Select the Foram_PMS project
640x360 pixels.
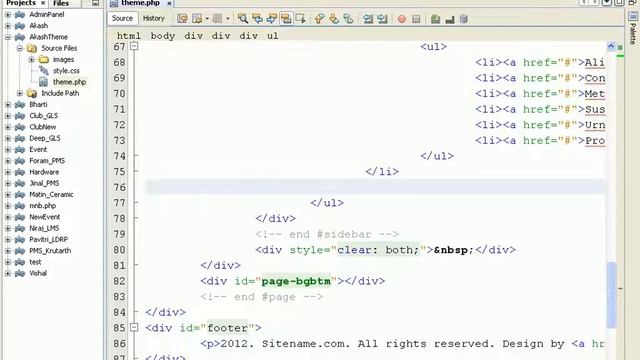pos(47,161)
